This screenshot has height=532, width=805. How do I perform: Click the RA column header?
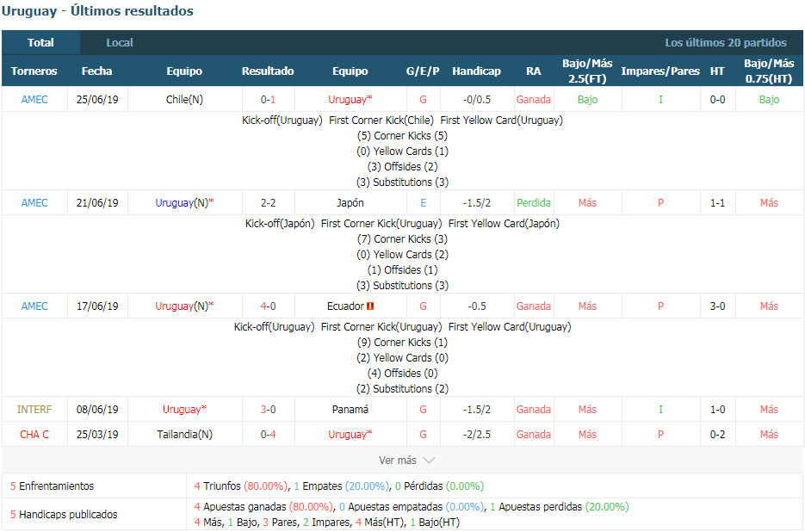(534, 71)
